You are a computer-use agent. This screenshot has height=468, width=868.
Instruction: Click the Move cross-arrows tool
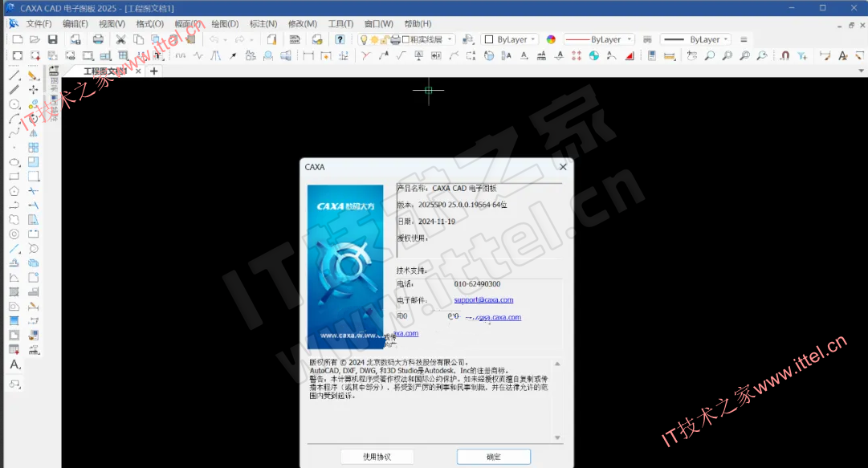(33, 90)
